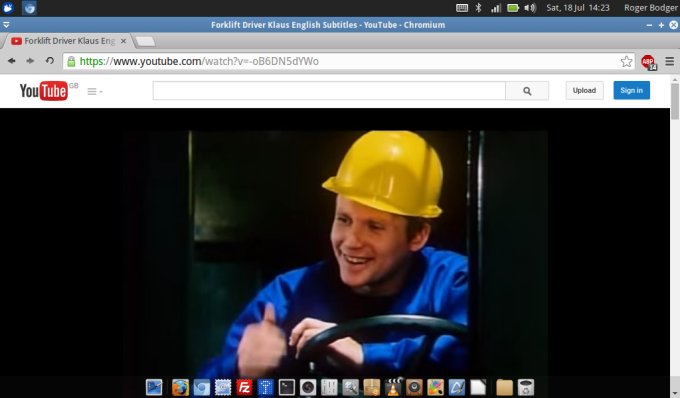The width and height of the screenshot is (680, 398).
Task: Open the Xfce Whisker applications menu
Action: point(8,7)
